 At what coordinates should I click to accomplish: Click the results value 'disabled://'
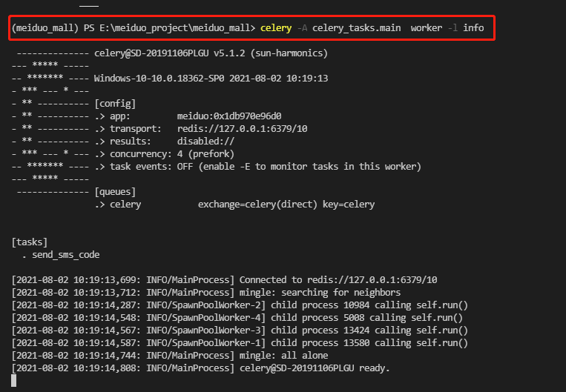click(205, 142)
